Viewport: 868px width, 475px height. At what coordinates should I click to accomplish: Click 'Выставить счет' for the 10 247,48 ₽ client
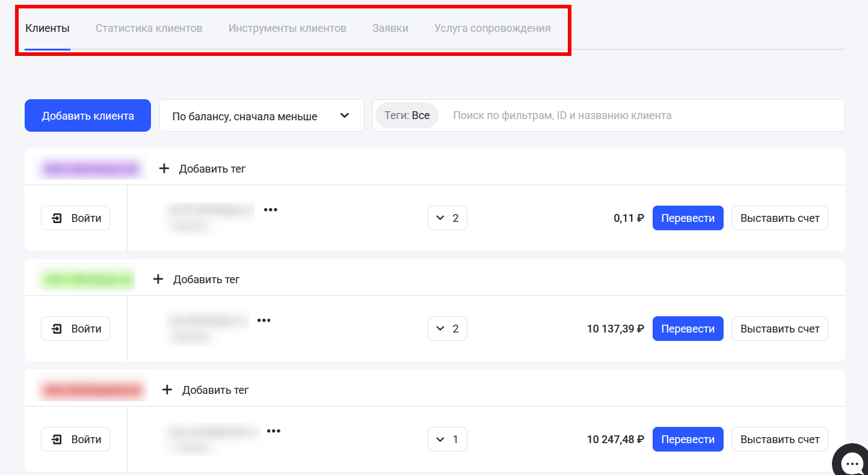(x=780, y=440)
